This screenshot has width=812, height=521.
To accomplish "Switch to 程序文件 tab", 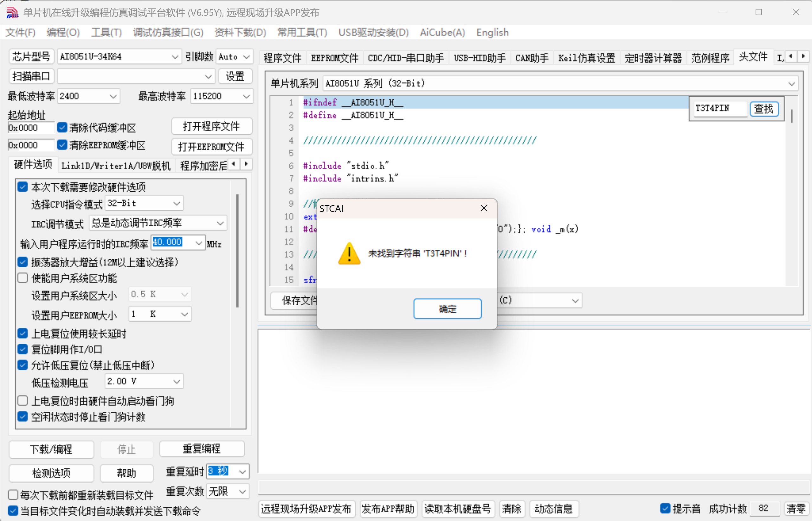I will pyautogui.click(x=282, y=58).
